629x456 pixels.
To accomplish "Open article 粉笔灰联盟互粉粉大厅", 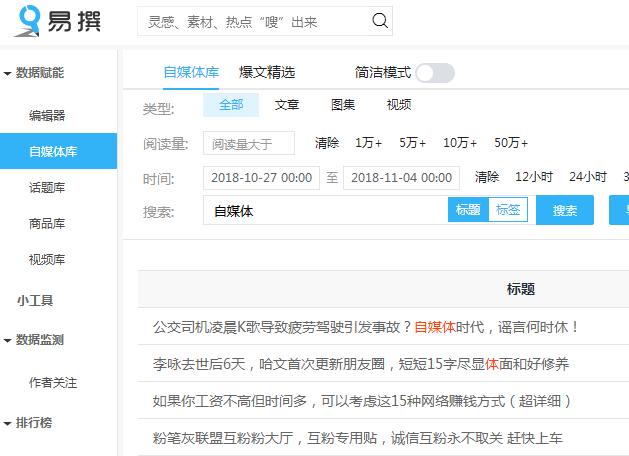I will click(357, 438).
